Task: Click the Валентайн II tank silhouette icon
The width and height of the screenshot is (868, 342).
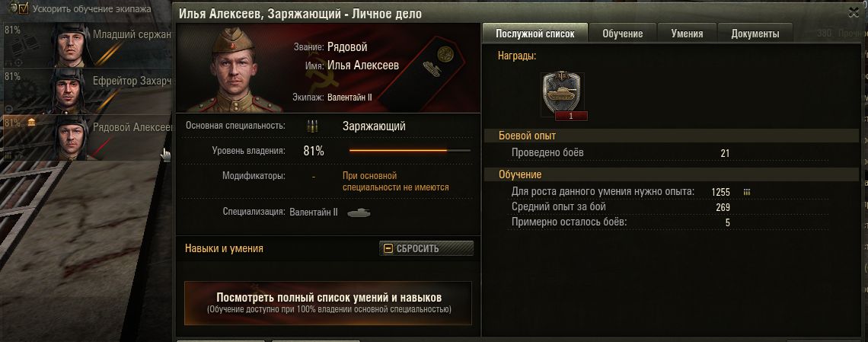Action: point(359,212)
